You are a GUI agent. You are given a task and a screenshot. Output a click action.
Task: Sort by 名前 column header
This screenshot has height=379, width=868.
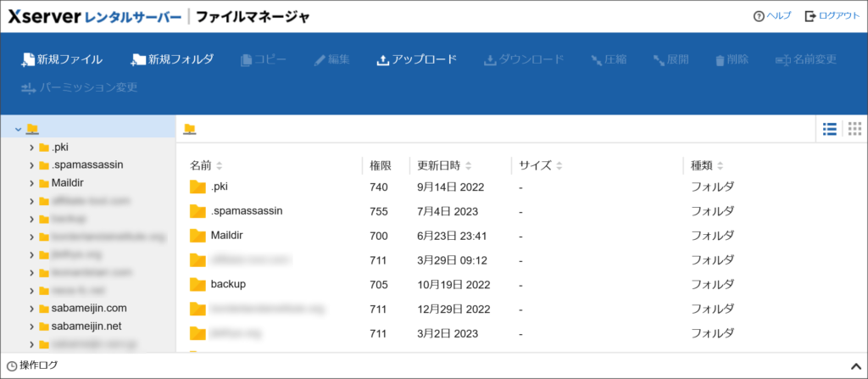pyautogui.click(x=206, y=165)
